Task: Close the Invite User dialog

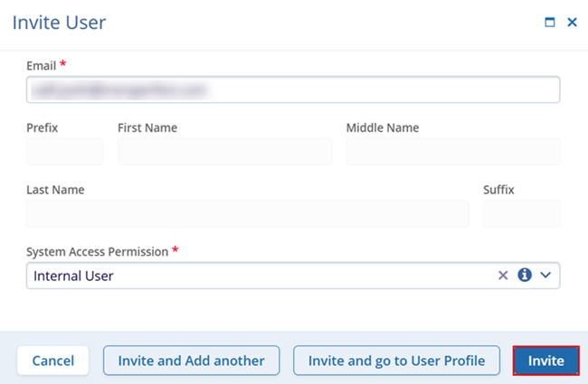Action: (572, 23)
